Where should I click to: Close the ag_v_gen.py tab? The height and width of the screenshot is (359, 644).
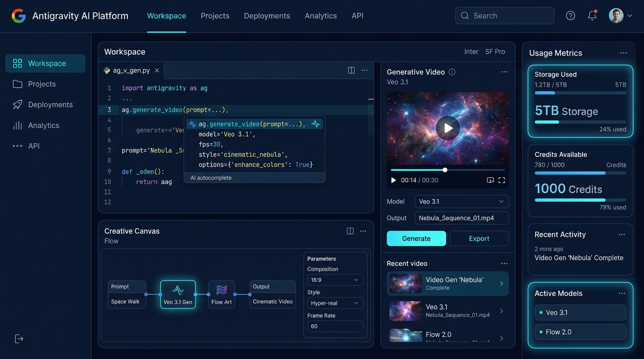(x=157, y=71)
